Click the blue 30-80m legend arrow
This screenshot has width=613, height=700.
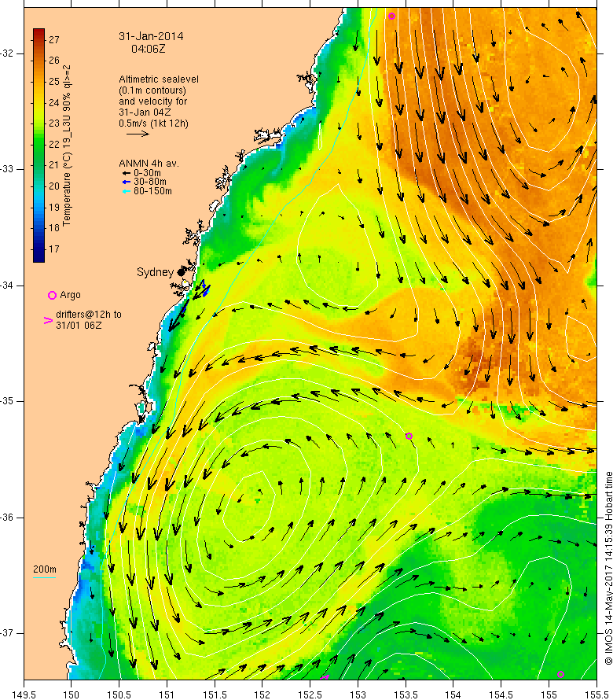pyautogui.click(x=127, y=182)
